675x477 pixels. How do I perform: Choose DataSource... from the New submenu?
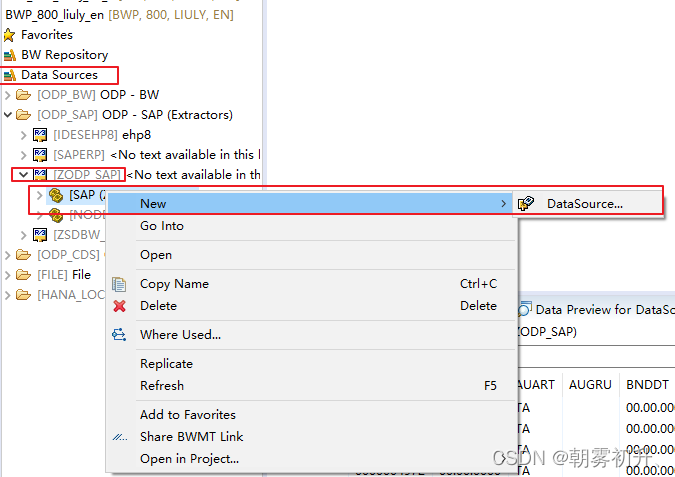[588, 203]
